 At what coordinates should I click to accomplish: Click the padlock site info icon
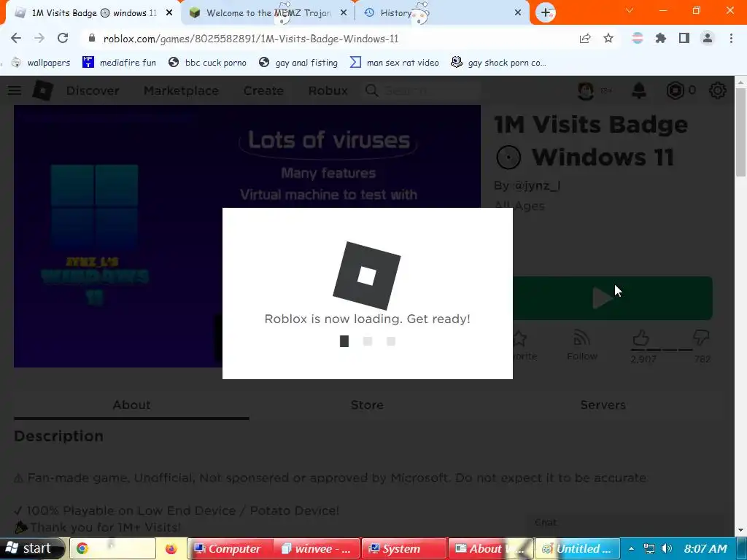(92, 38)
